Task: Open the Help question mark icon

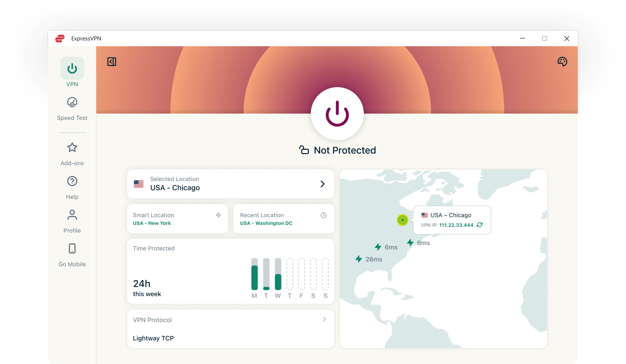Action: 72,181
